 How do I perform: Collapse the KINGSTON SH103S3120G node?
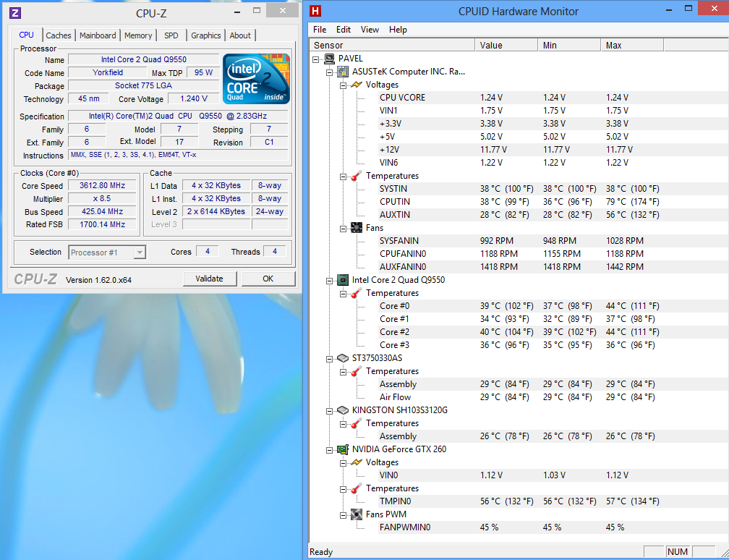pyautogui.click(x=329, y=411)
